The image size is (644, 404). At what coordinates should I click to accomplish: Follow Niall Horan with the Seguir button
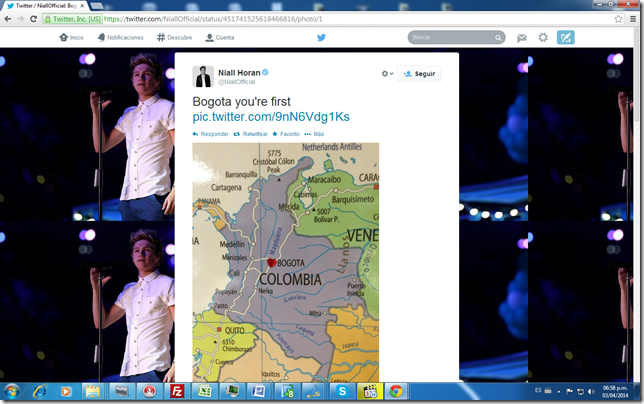click(419, 74)
